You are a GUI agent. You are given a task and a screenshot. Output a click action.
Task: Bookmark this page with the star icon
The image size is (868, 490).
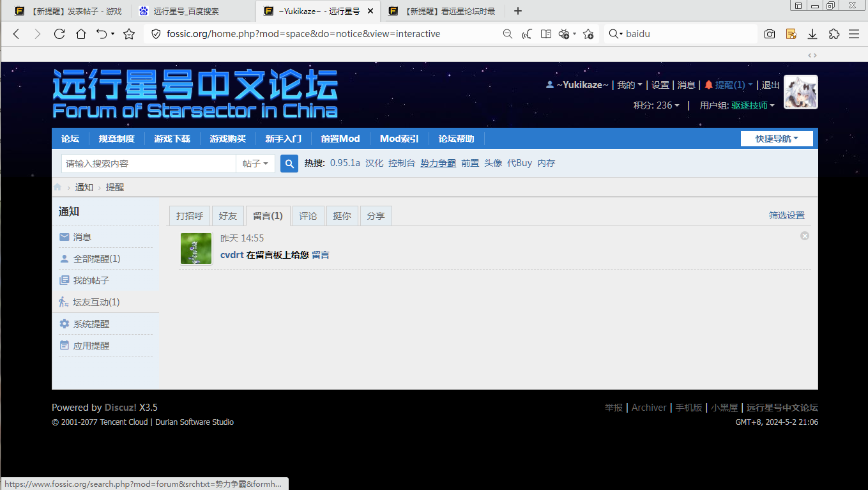coord(129,34)
